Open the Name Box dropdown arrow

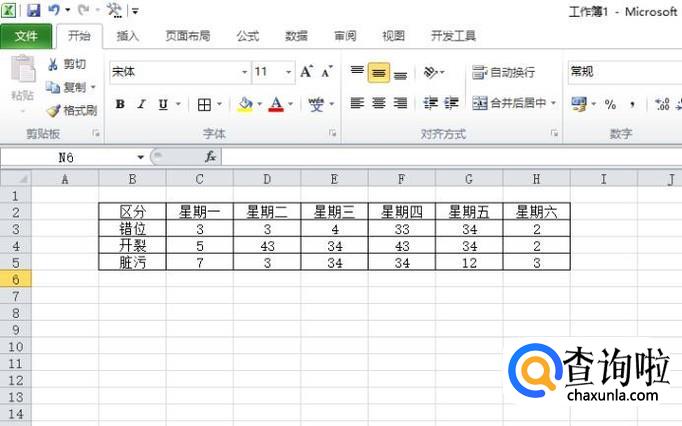140,157
